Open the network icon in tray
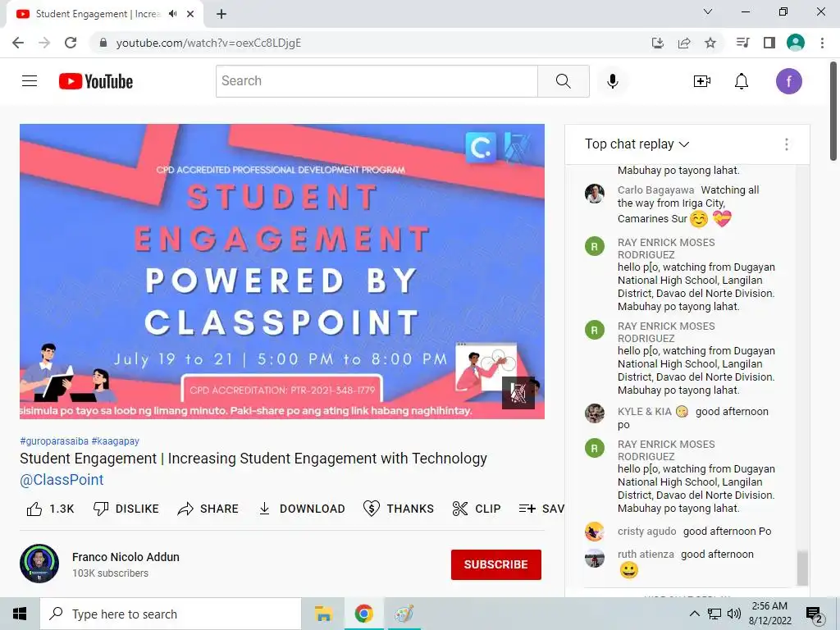The width and height of the screenshot is (840, 630). [714, 614]
